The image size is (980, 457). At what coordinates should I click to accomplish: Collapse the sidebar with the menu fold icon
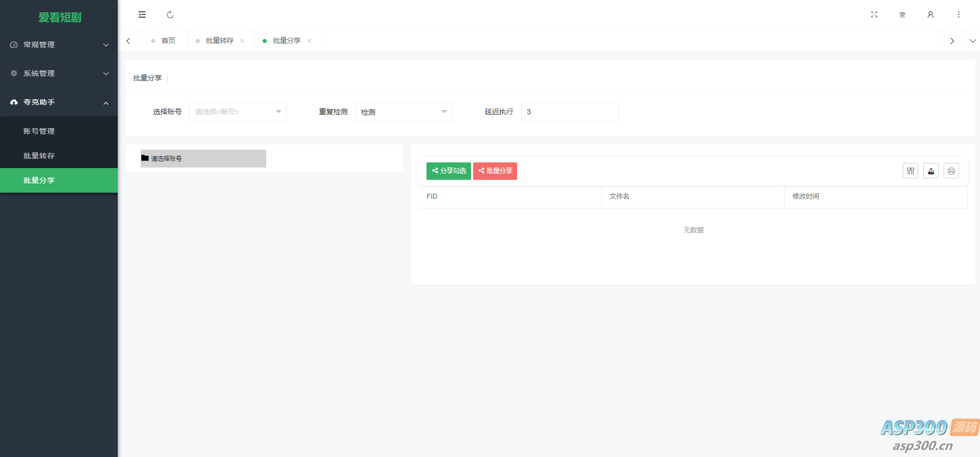142,15
